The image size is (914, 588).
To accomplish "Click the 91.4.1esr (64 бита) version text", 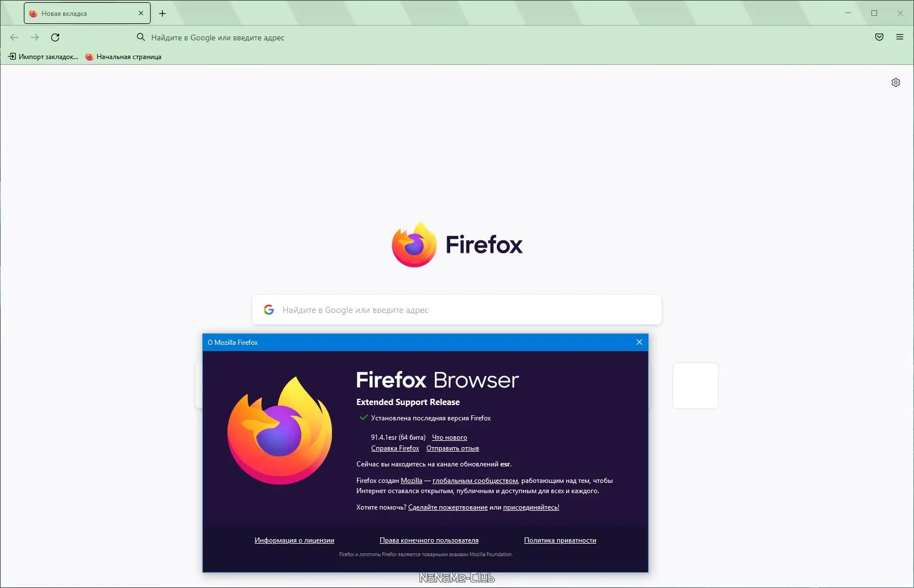I will coord(398,437).
